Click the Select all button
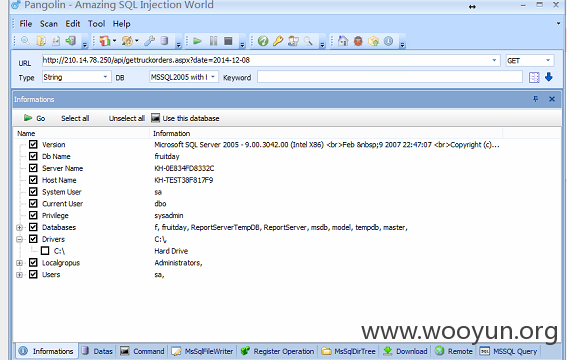Image resolution: width=567 pixels, height=360 pixels. click(x=75, y=118)
